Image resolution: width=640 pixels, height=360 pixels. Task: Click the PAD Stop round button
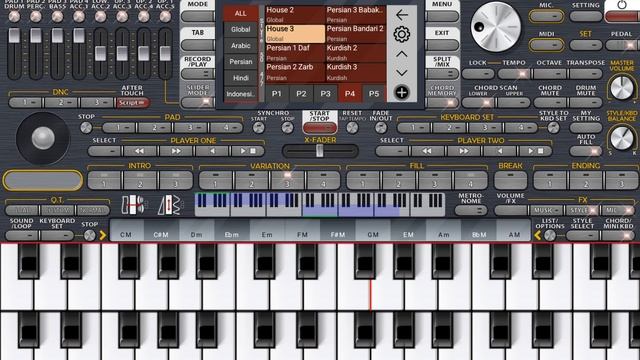click(86, 128)
